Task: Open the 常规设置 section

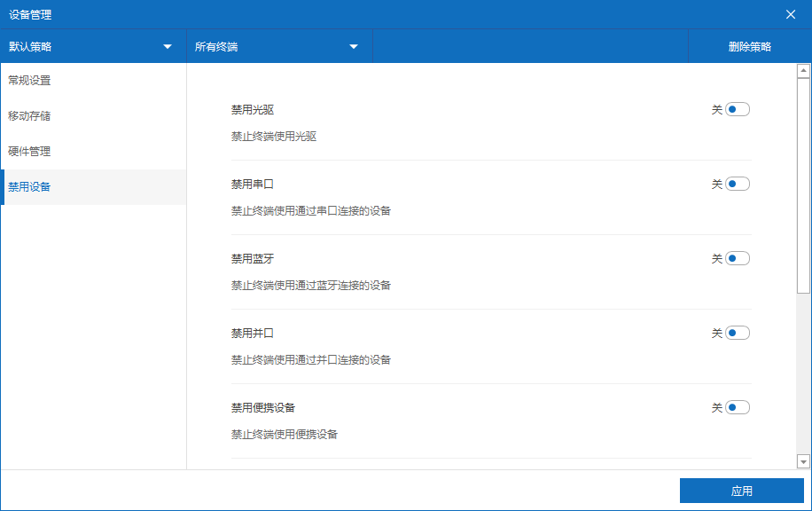Action: [93, 81]
